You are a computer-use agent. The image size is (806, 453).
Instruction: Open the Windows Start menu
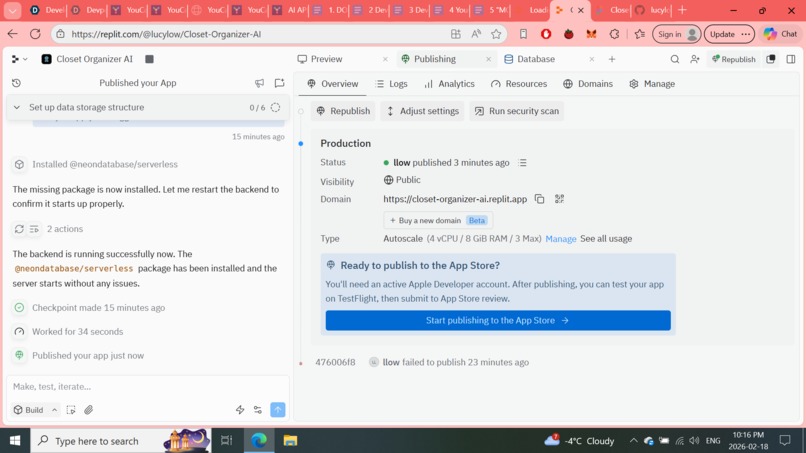click(15, 441)
